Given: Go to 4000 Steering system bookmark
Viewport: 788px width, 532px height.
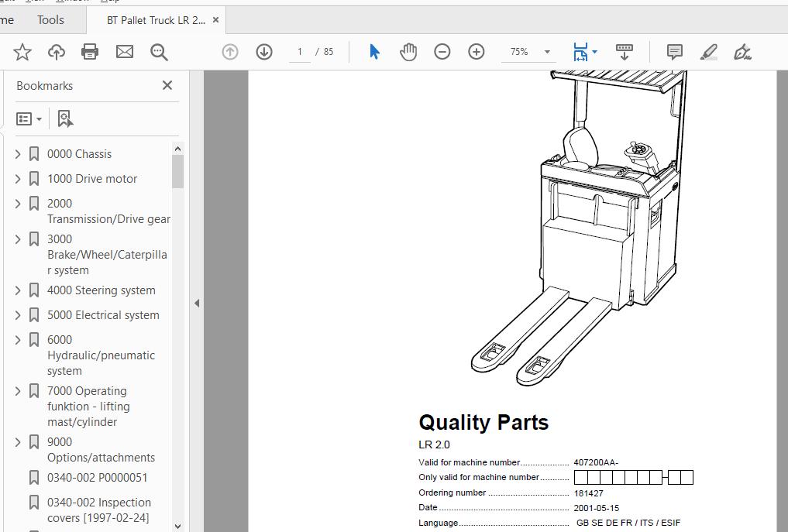Looking at the screenshot, I should 102,290.
